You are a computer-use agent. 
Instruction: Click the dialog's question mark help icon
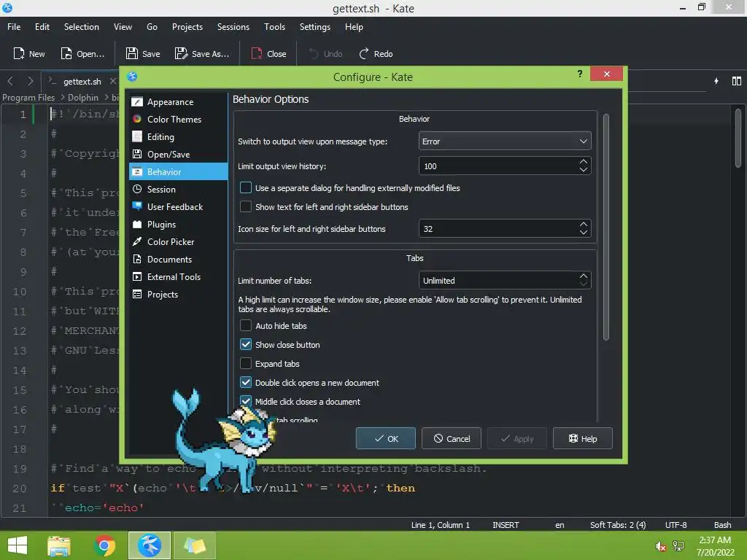click(580, 74)
